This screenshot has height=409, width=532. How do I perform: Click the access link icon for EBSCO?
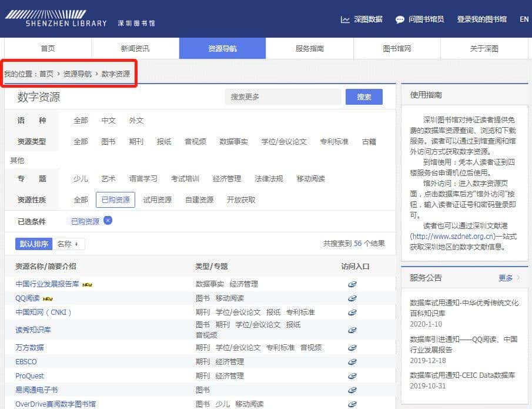352,362
